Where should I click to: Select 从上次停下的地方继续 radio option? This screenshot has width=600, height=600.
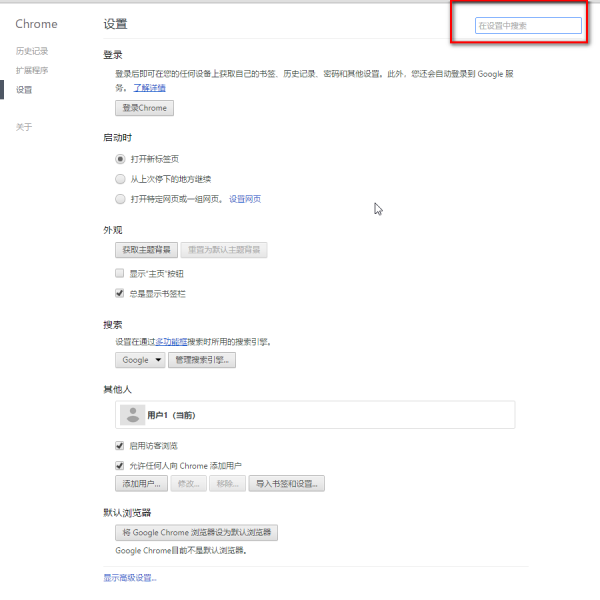point(120,179)
